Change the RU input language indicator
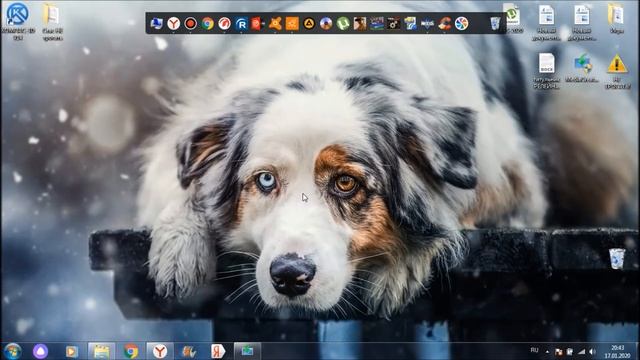Viewport: 640px width, 360px height. click(534, 350)
